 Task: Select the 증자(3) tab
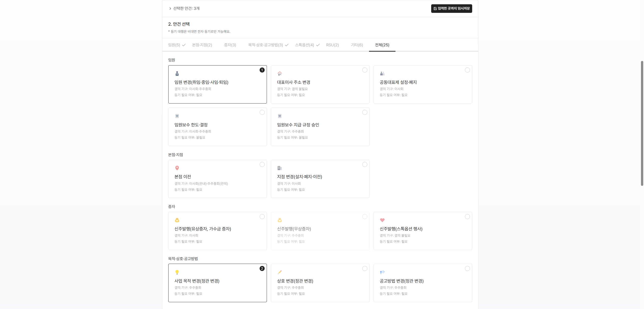coord(230,45)
